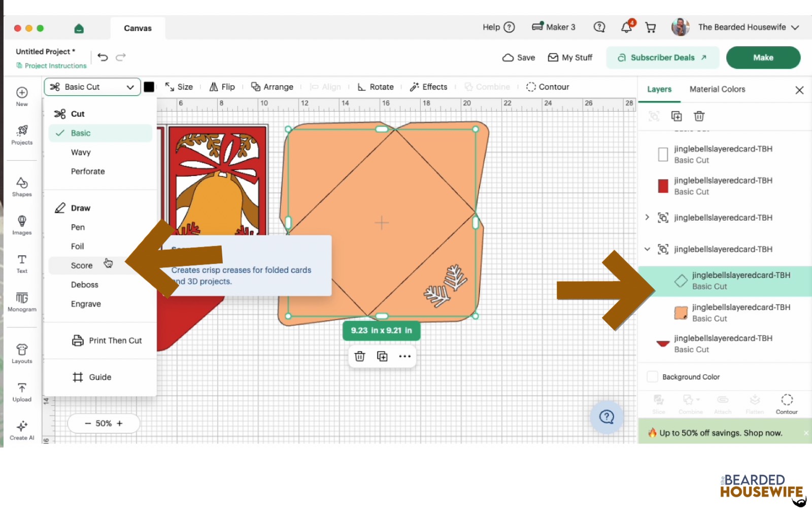Screen dimensions: 812x516
Task: Toggle the Background Color checkbox
Action: 653,377
